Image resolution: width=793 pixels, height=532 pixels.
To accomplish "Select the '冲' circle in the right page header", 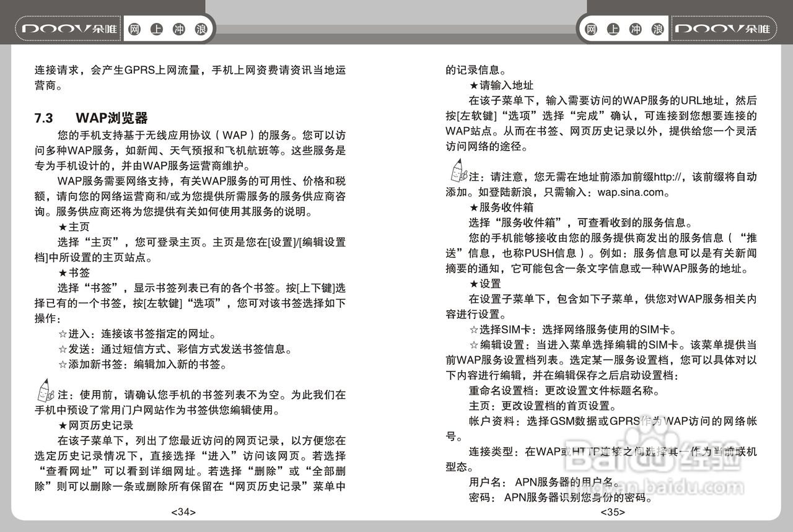I will [636, 29].
